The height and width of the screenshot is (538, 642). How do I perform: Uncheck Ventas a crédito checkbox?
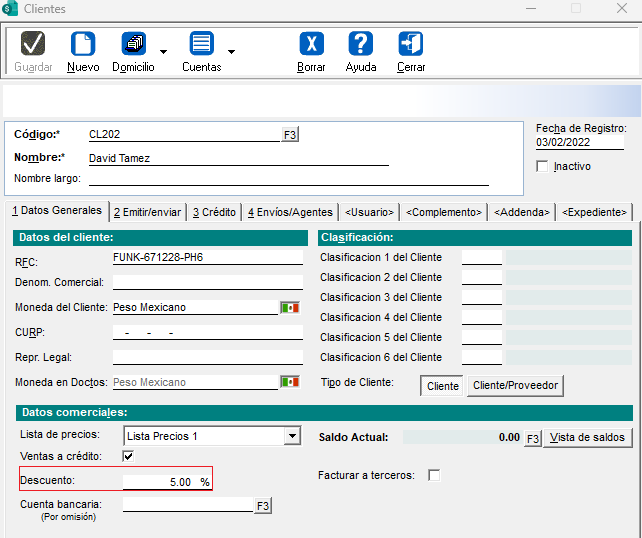tap(128, 457)
